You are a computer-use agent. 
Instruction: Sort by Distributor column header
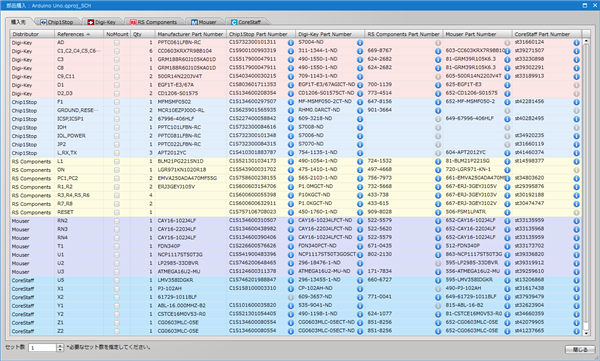(x=32, y=34)
